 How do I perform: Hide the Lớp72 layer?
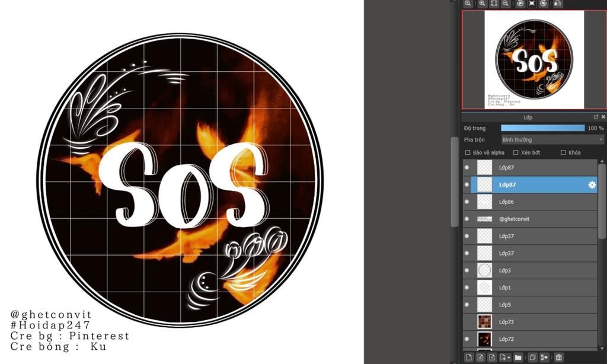tap(467, 339)
